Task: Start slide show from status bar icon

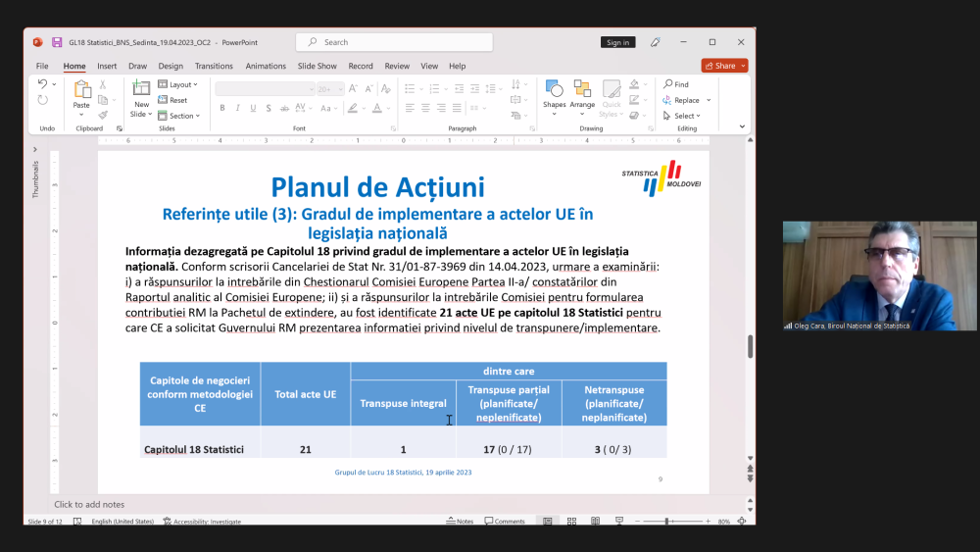Action: coord(619,521)
